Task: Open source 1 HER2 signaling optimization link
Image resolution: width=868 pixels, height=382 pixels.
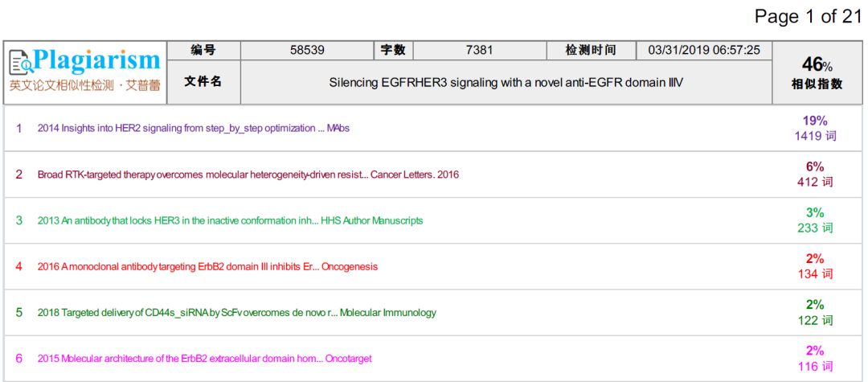Action: point(193,128)
